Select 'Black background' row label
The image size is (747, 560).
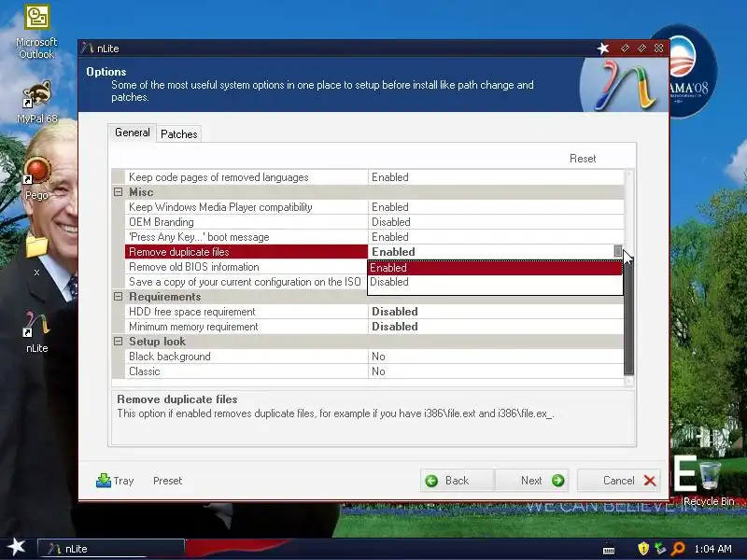point(170,357)
